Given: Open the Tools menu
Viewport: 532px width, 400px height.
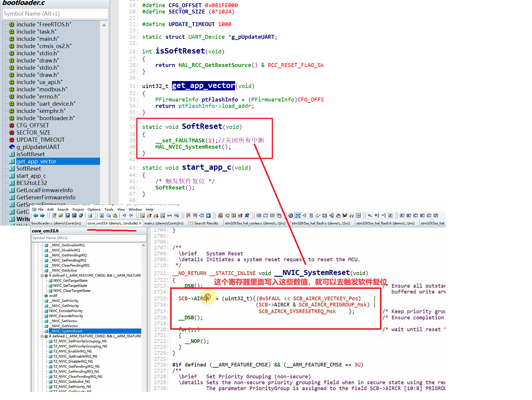Looking at the screenshot, I should [109, 210].
